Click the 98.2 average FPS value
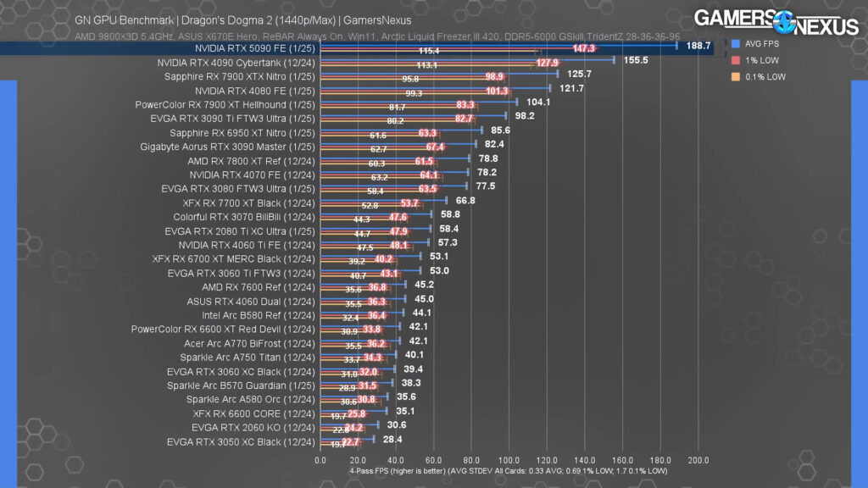The image size is (868, 488). point(525,116)
